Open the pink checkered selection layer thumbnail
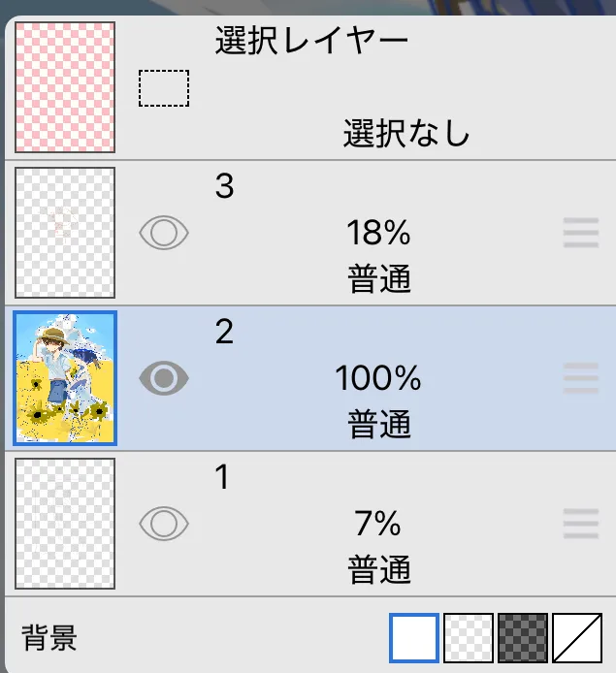Viewport: 616px width, 673px height. coord(65,87)
